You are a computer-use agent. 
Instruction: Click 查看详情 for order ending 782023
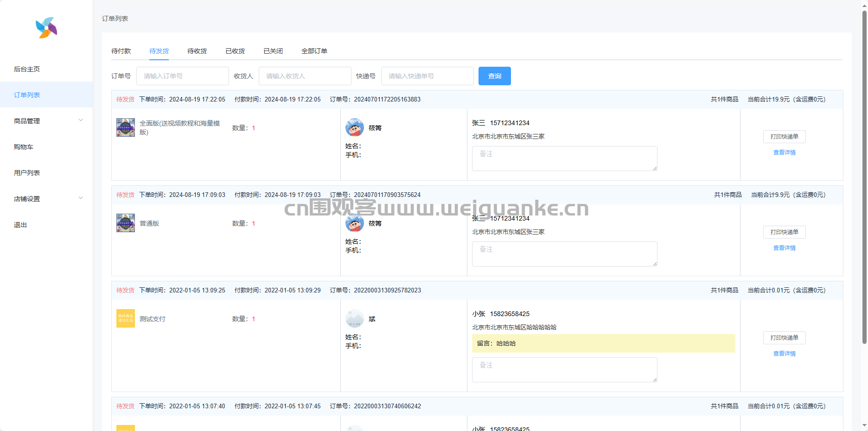coord(785,354)
